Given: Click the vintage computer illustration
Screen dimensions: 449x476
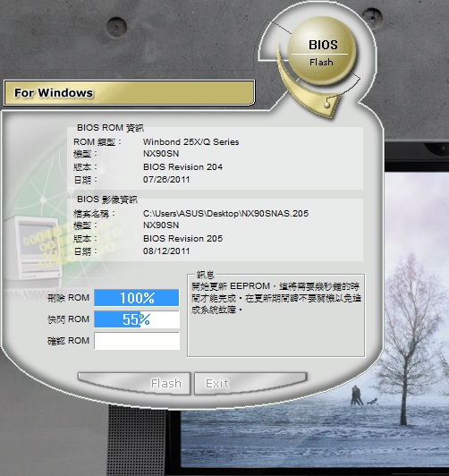Looking at the screenshot, I should (33, 248).
